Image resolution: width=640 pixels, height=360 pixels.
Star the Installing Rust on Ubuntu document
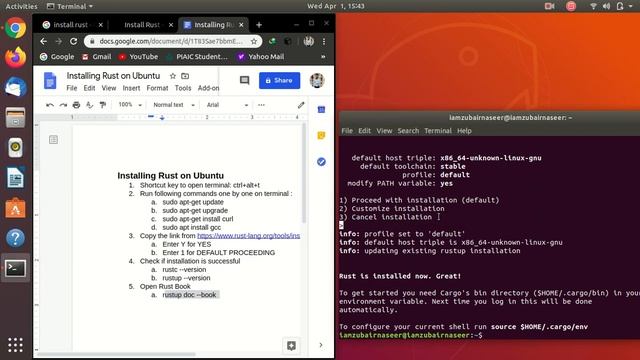pos(173,76)
